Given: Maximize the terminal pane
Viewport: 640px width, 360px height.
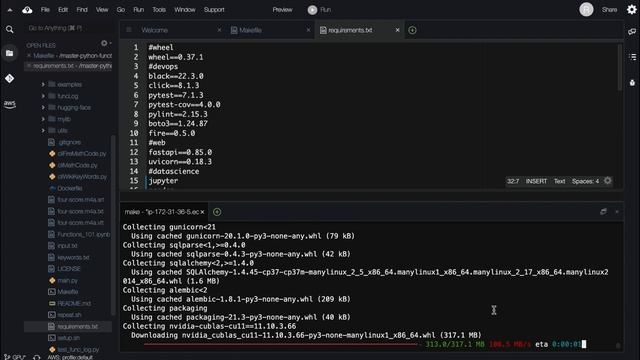Looking at the screenshot, I should (x=603, y=211).
